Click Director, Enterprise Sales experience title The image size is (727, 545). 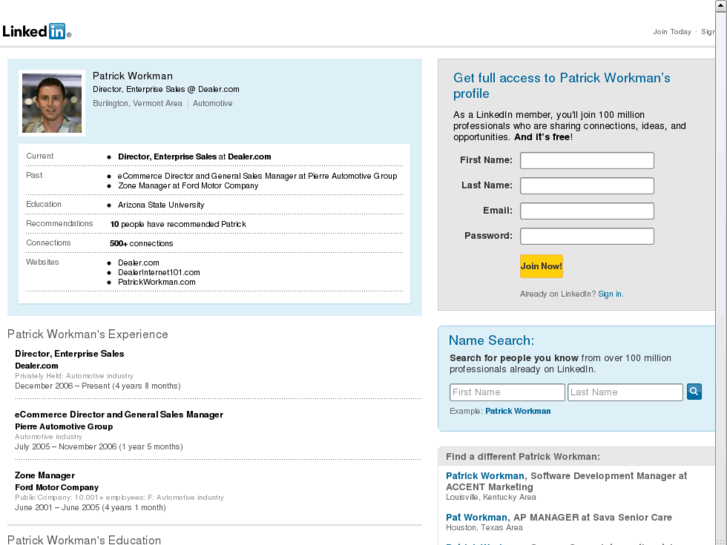point(70,354)
